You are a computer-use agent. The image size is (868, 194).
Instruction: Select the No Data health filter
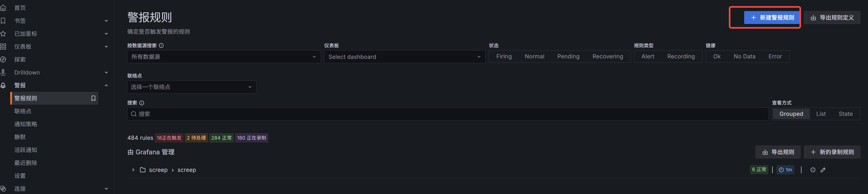pyautogui.click(x=744, y=57)
